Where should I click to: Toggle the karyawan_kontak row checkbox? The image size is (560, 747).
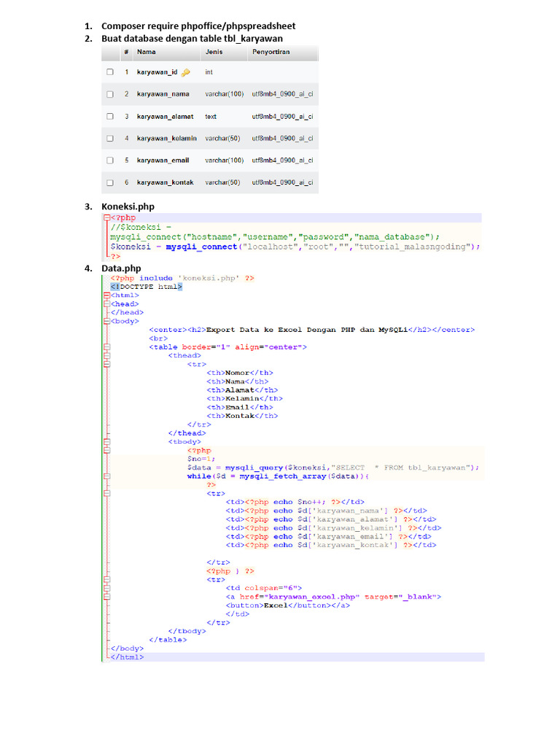[110, 182]
